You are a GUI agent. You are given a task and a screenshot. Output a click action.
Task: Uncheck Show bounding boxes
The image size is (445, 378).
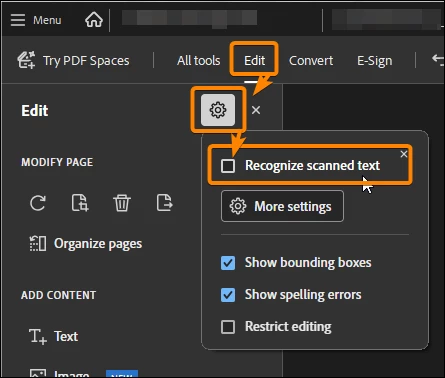228,263
